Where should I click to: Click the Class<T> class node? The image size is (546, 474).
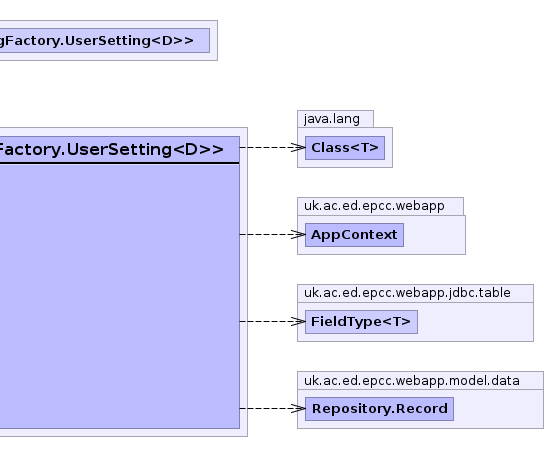coord(345,148)
